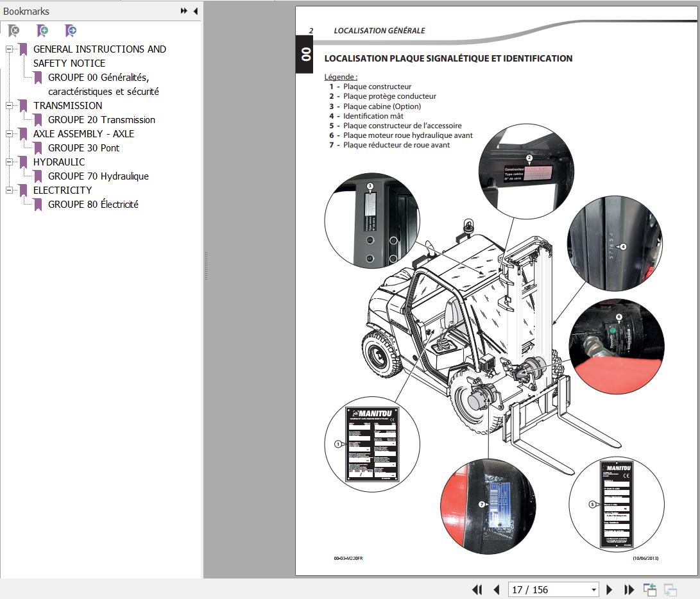Go to GROUPE 80 Électricité bookmark
Viewport: 700px width, 599px height.
click(93, 205)
